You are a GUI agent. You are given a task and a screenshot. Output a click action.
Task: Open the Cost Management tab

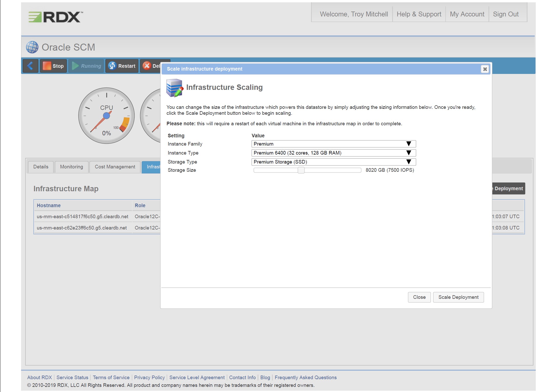click(115, 167)
